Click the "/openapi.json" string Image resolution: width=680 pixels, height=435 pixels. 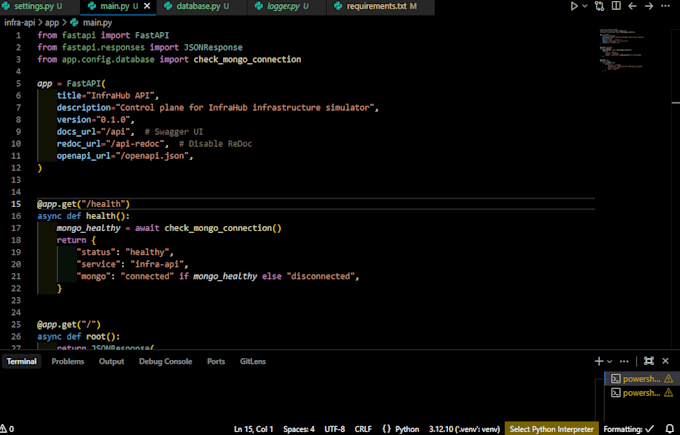[x=152, y=156]
